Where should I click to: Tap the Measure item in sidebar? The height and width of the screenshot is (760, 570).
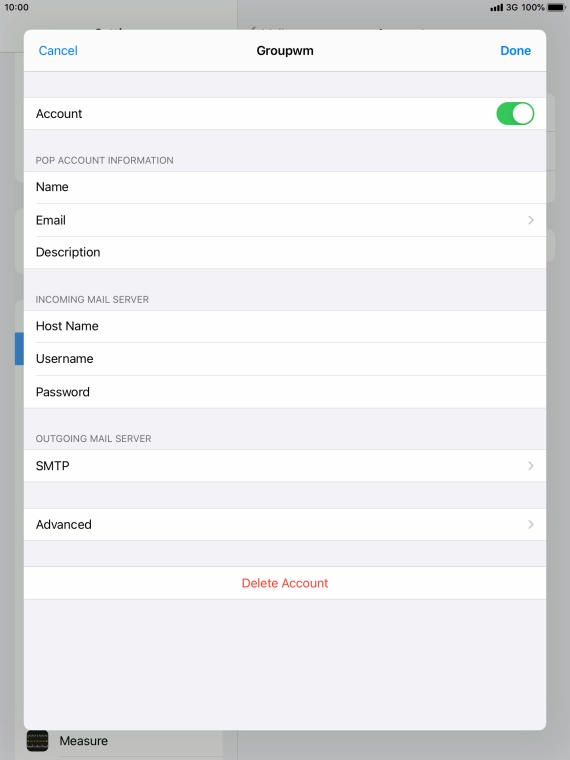(83, 741)
